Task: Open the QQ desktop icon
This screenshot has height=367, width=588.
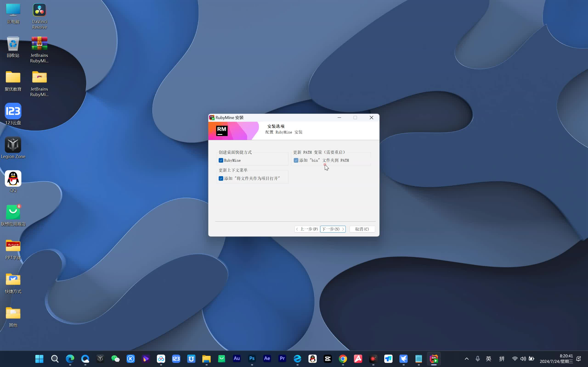Action: click(x=13, y=179)
